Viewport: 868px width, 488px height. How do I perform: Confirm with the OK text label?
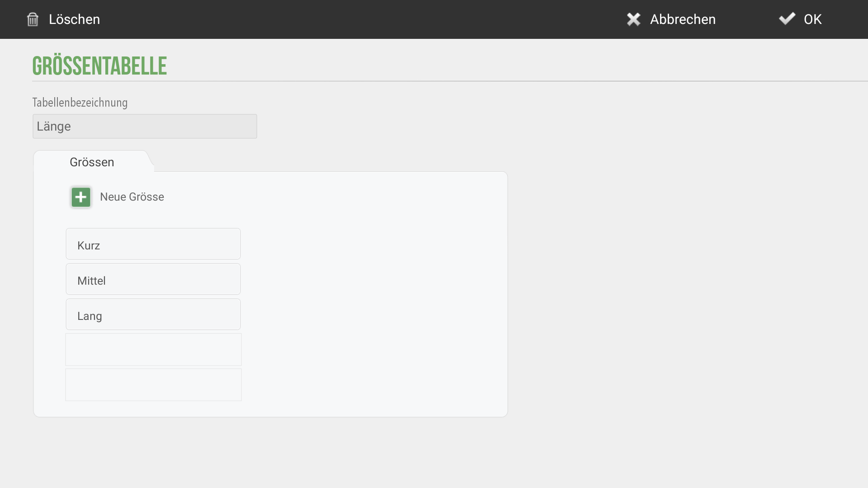812,19
